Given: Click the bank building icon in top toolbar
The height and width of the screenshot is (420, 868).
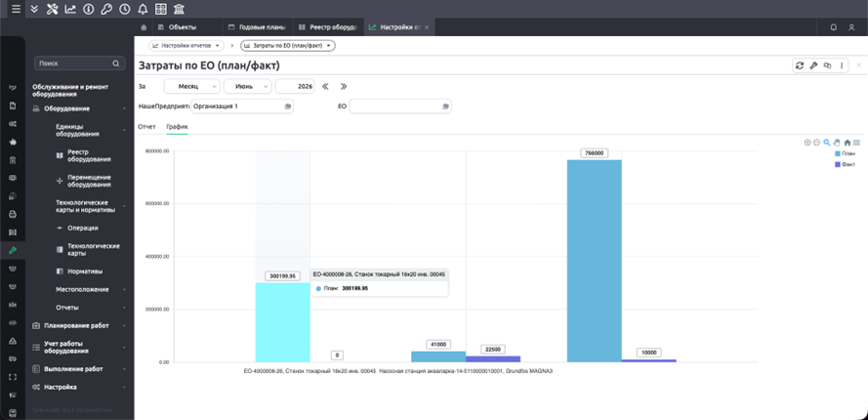Looking at the screenshot, I should coord(180,9).
